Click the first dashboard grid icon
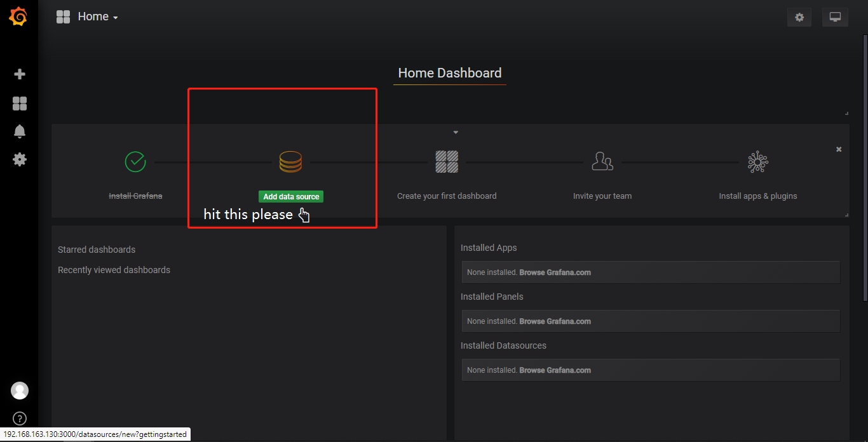This screenshot has width=868, height=442. (447, 162)
